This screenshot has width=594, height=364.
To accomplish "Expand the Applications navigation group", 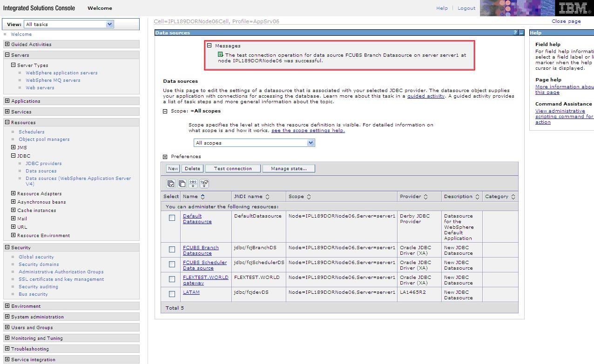I will coord(7,101).
